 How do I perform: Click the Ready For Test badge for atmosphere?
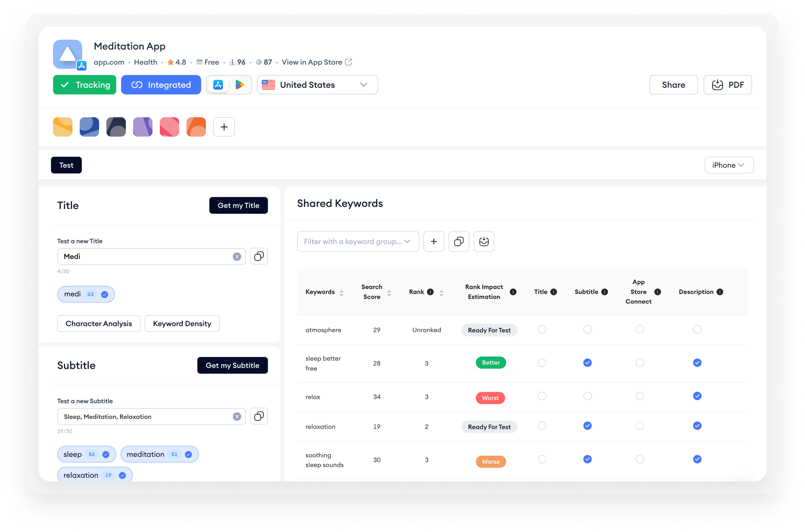coord(489,330)
